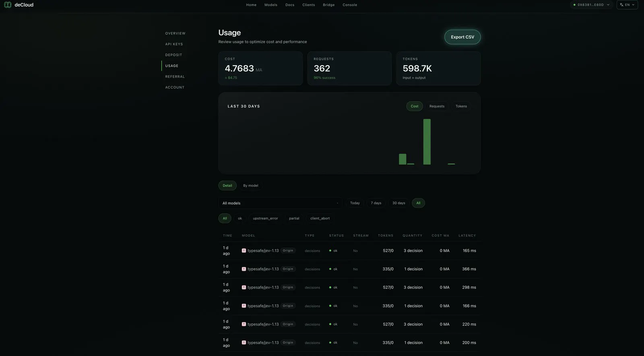Image resolution: width=644 pixels, height=356 pixels.
Task: Click the deCloud logo icon
Action: coord(8,5)
